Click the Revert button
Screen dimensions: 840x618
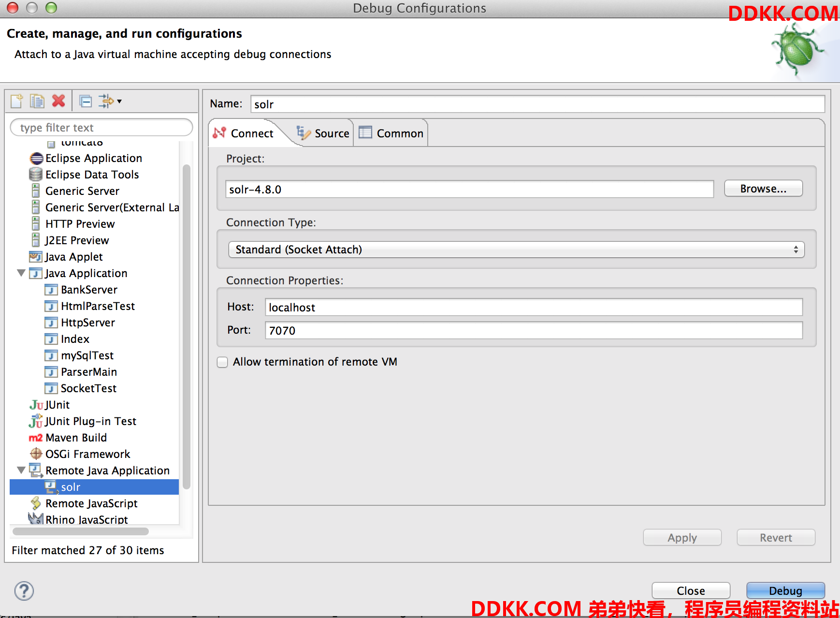click(x=776, y=538)
